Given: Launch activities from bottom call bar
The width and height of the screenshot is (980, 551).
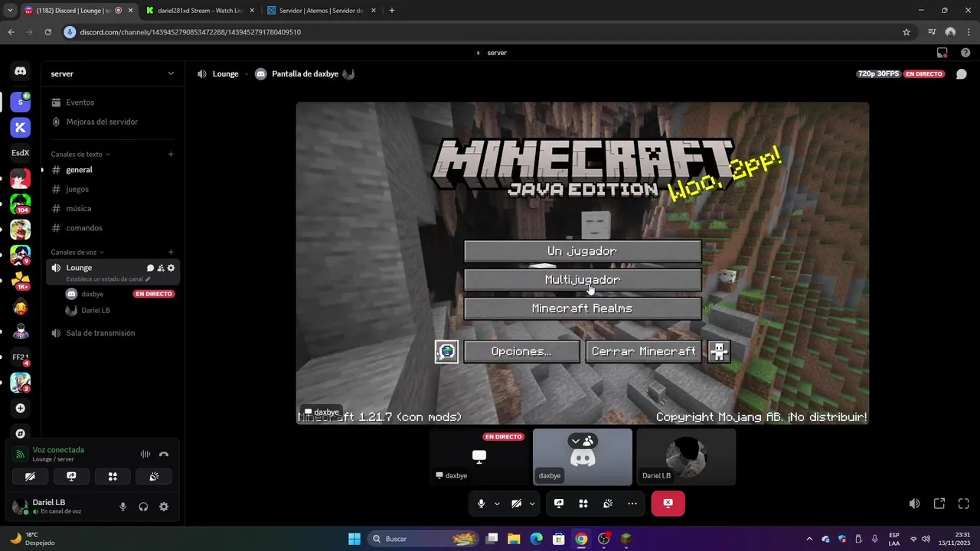Looking at the screenshot, I should coord(583,504).
